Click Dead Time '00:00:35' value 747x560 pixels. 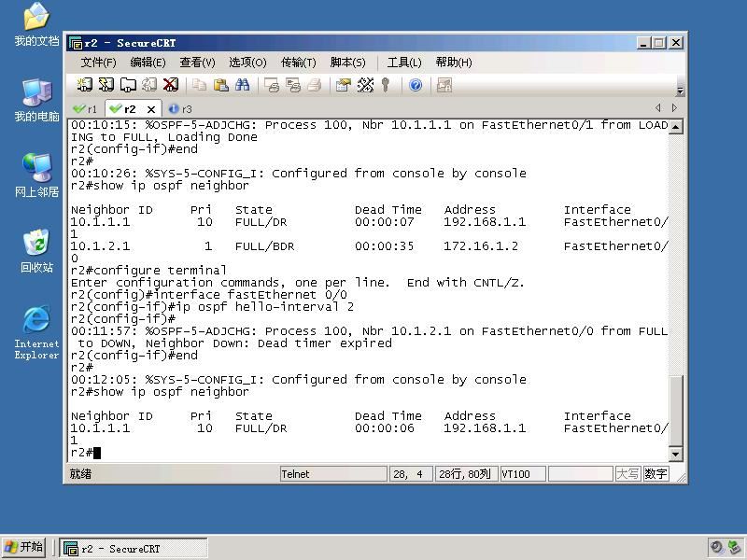(x=384, y=246)
